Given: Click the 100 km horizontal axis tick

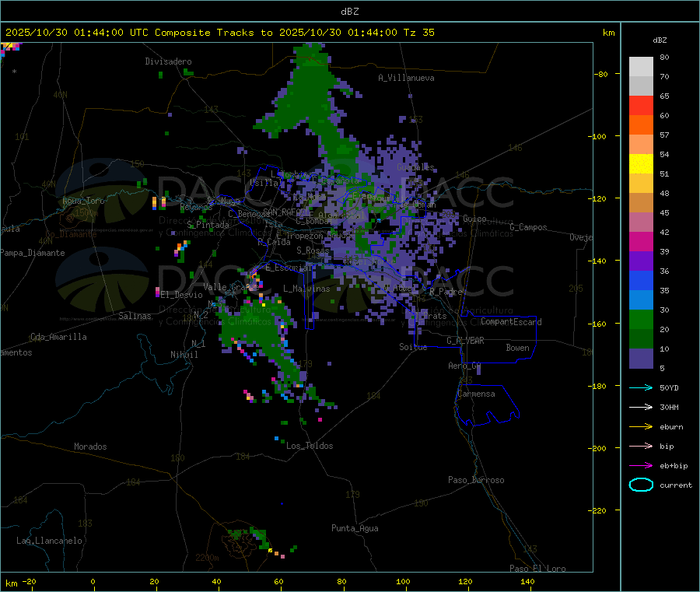Looking at the screenshot, I should [x=403, y=582].
